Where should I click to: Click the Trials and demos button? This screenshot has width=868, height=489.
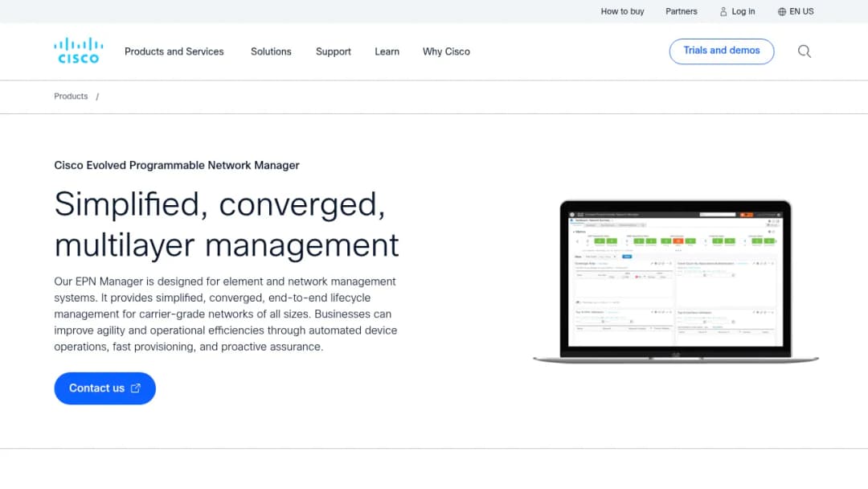pos(721,51)
